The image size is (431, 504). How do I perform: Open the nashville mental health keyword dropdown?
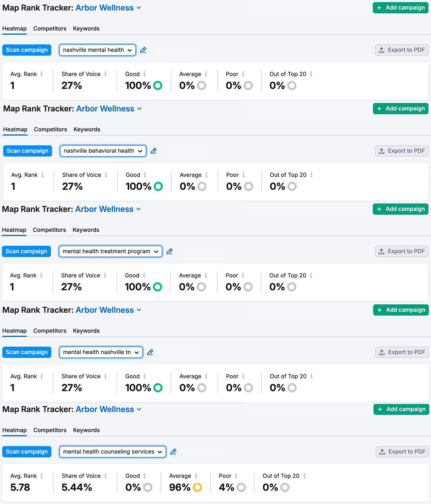pyautogui.click(x=97, y=50)
